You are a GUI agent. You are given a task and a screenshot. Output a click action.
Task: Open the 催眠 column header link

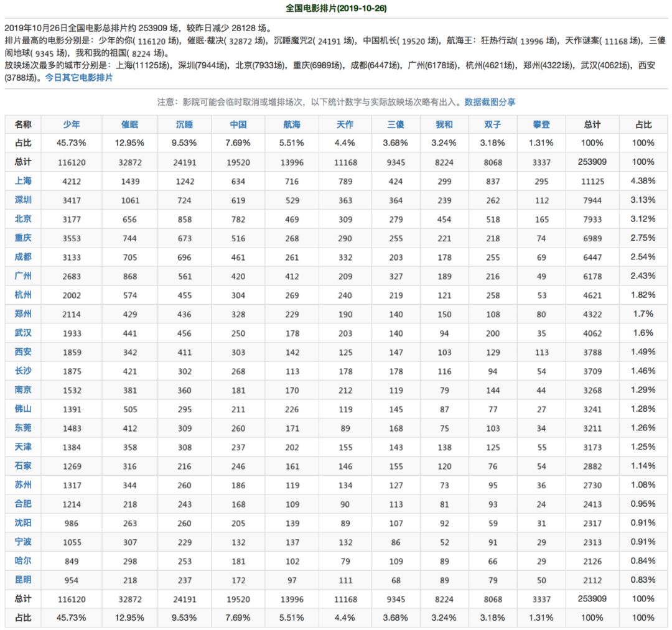(129, 124)
